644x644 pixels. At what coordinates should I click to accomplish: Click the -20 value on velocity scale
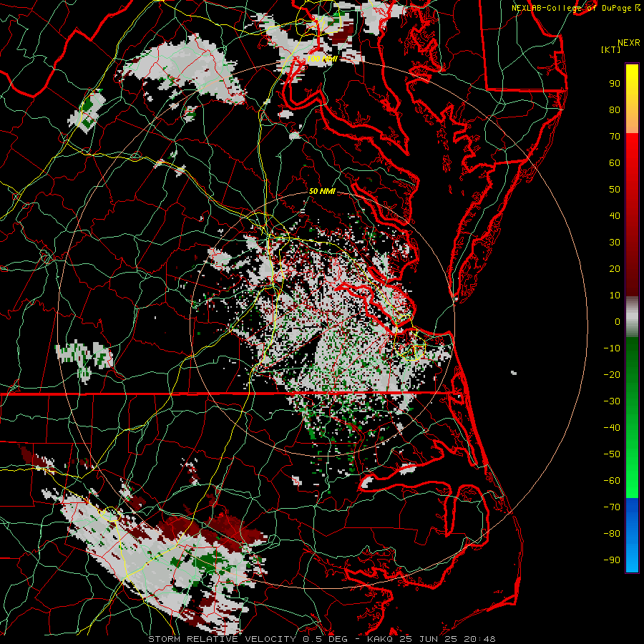pos(612,375)
